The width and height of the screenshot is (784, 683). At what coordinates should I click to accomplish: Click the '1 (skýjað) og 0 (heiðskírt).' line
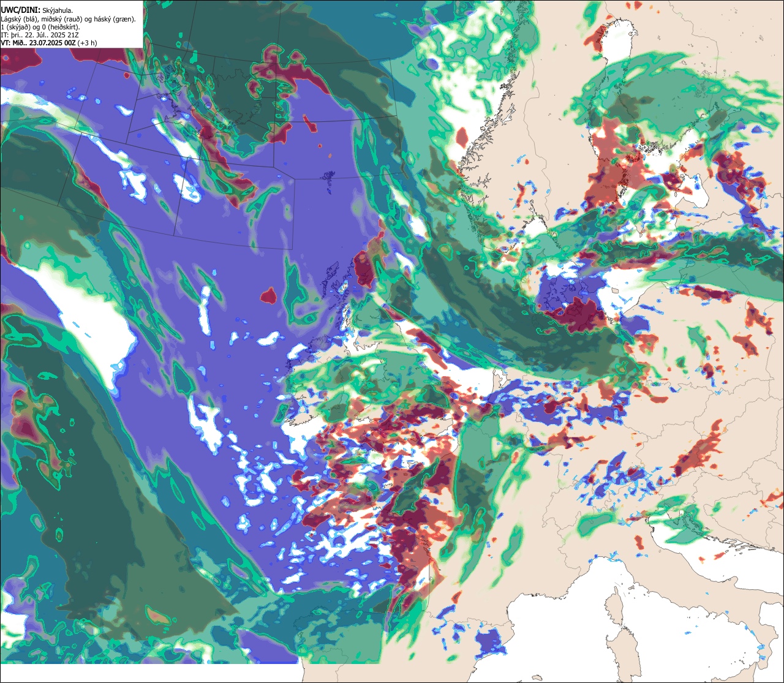point(40,27)
